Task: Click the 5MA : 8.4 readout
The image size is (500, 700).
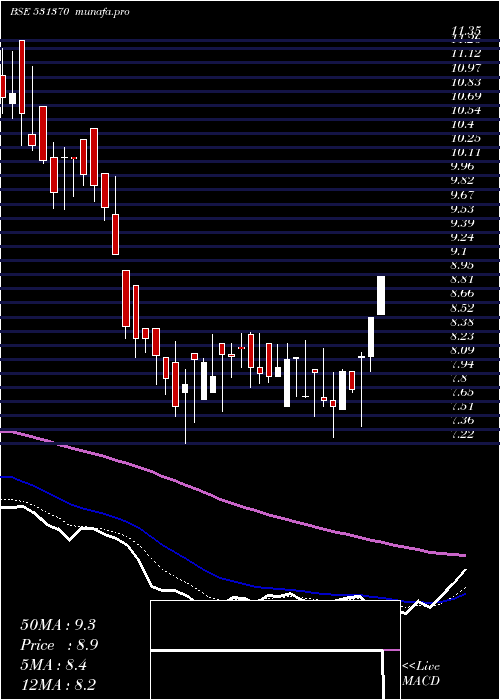Action: [54, 666]
